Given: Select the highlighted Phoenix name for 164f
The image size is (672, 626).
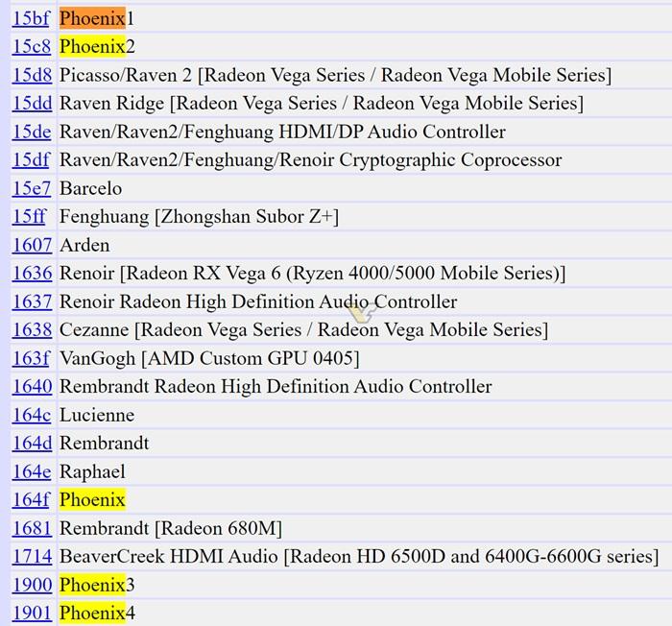Looking at the screenshot, I should [92, 499].
